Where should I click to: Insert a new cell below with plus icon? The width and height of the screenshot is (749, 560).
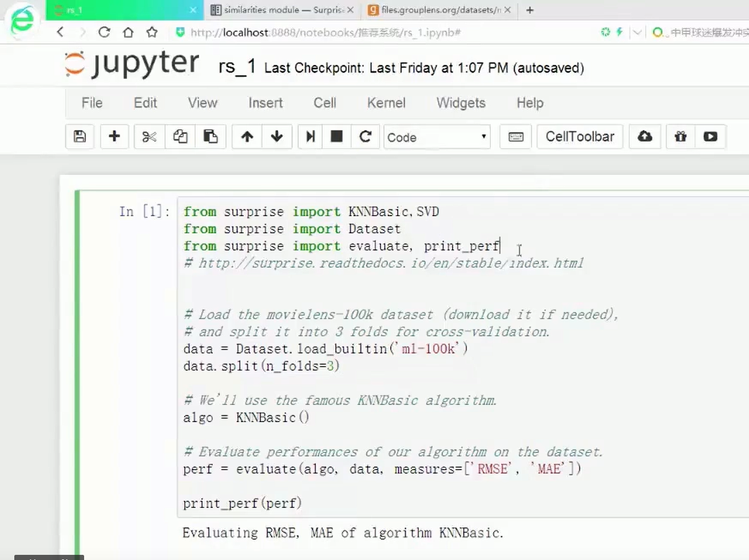114,137
